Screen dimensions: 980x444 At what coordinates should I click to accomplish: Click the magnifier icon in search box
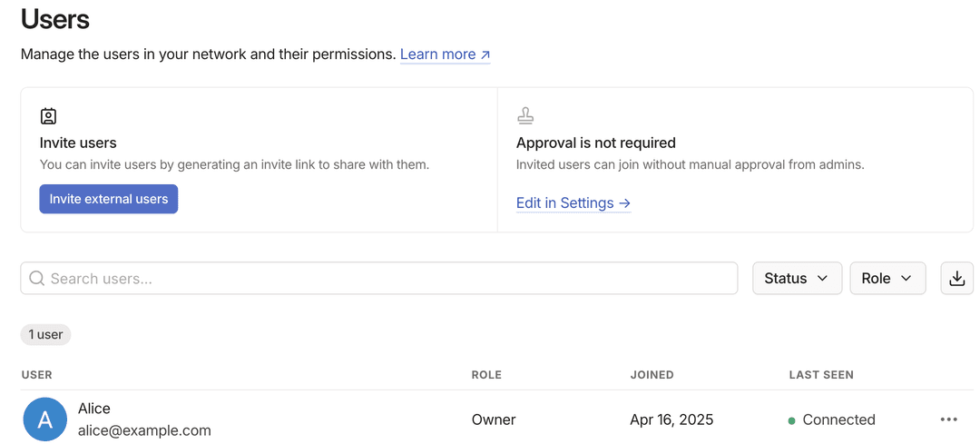pos(37,279)
